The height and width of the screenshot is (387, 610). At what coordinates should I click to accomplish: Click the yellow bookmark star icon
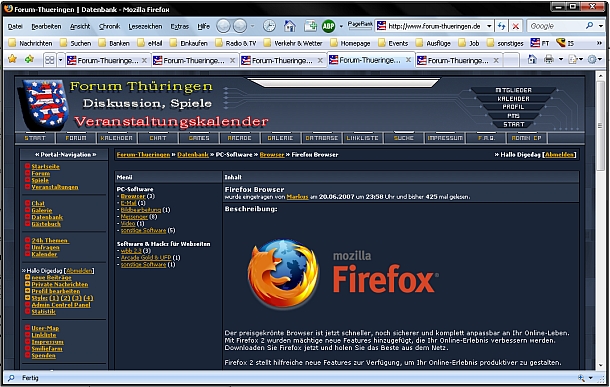pyautogui.click(x=12, y=60)
